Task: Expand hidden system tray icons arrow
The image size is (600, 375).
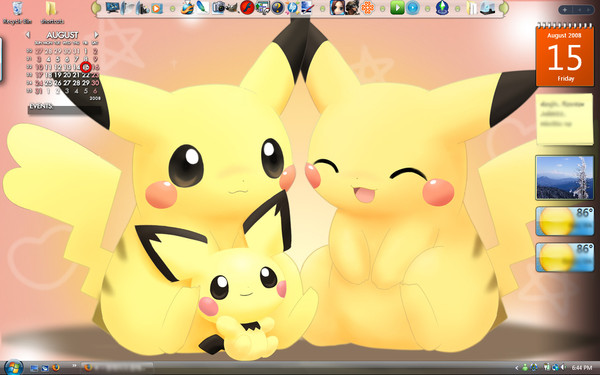Action: [516, 368]
